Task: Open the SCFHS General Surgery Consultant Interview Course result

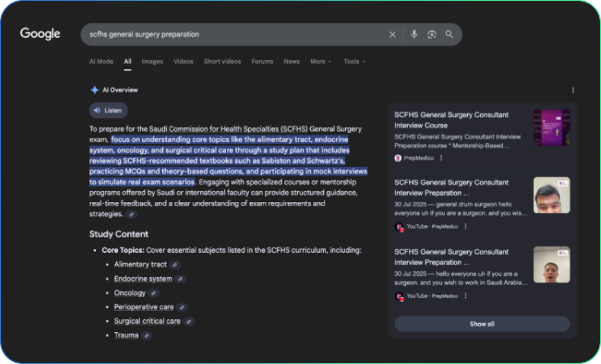Action: (x=451, y=120)
